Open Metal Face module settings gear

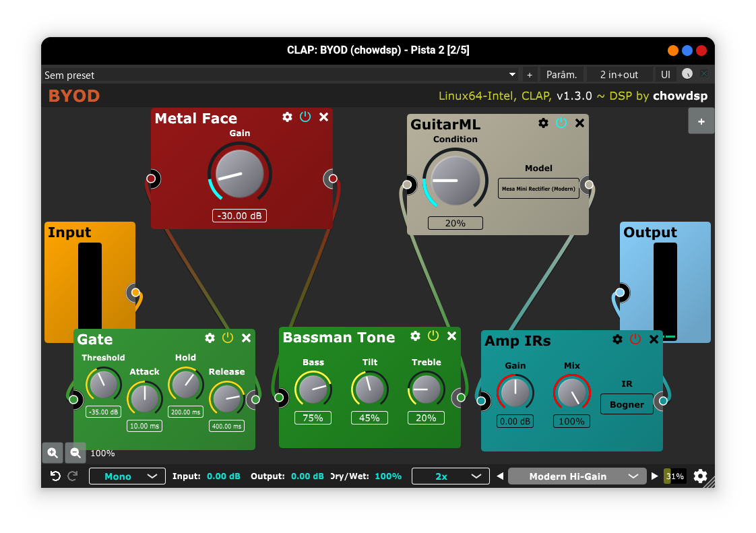click(x=288, y=117)
